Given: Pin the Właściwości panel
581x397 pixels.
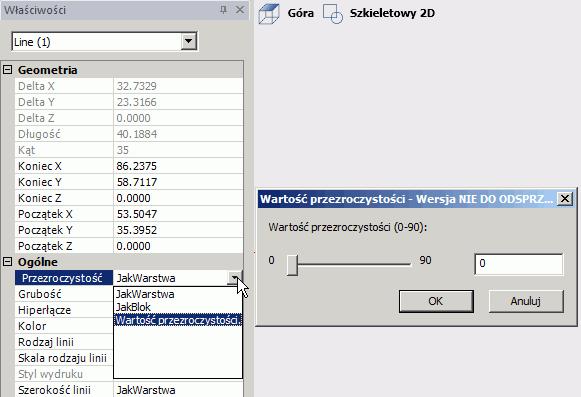Looking at the screenshot, I should (x=223, y=10).
